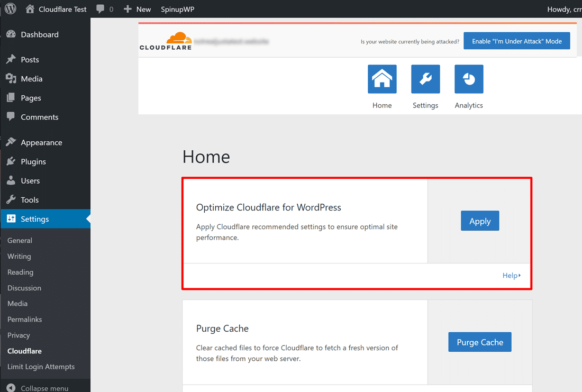Open General settings submenu

coord(20,241)
